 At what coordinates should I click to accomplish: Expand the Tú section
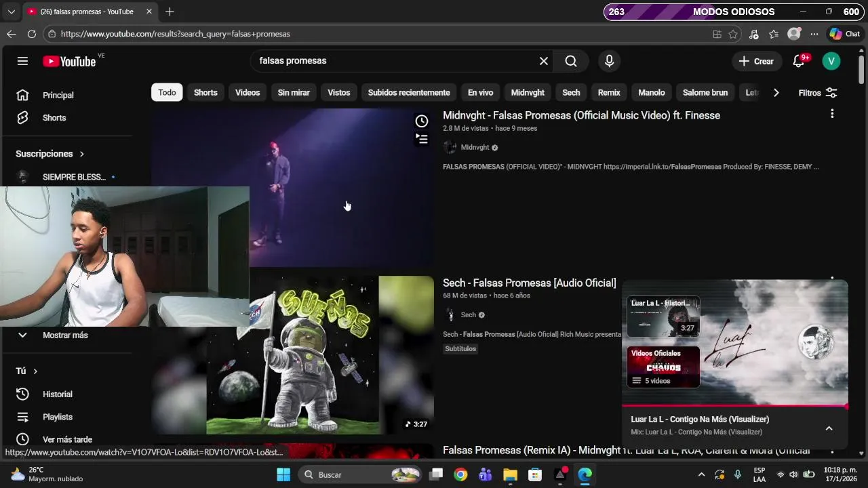26,371
